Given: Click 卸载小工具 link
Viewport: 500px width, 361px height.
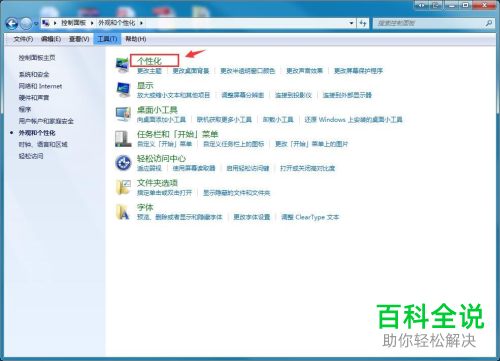Looking at the screenshot, I should pos(278,120).
